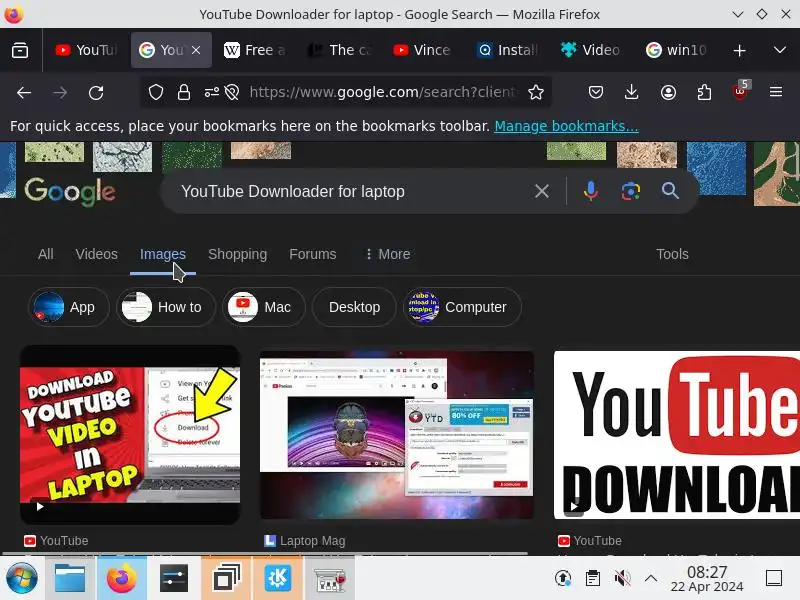The image size is (800, 600).
Task: Go back with the back arrow
Action: pyautogui.click(x=24, y=92)
